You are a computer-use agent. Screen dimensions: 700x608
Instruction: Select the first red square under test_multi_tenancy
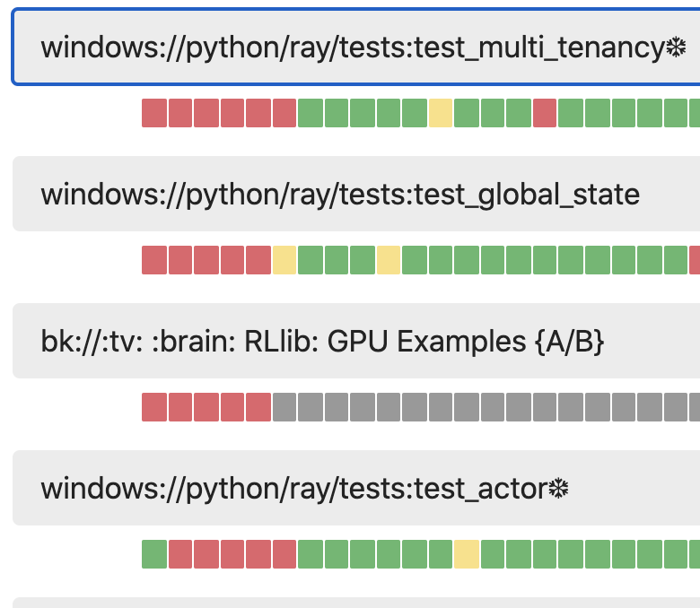(x=154, y=113)
